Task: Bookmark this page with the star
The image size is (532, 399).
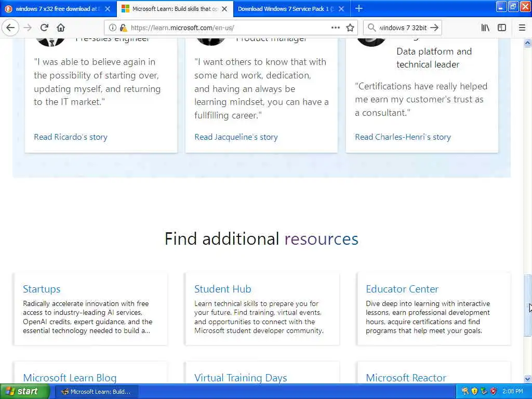Action: [350, 28]
